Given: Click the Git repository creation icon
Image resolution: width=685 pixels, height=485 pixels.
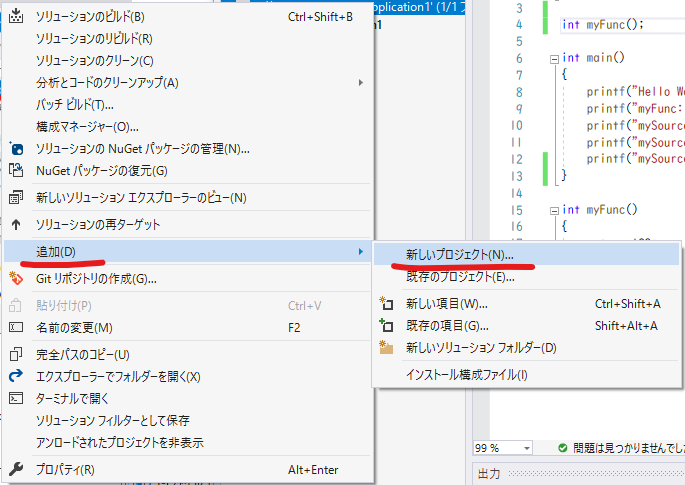Looking at the screenshot, I should [x=16, y=278].
